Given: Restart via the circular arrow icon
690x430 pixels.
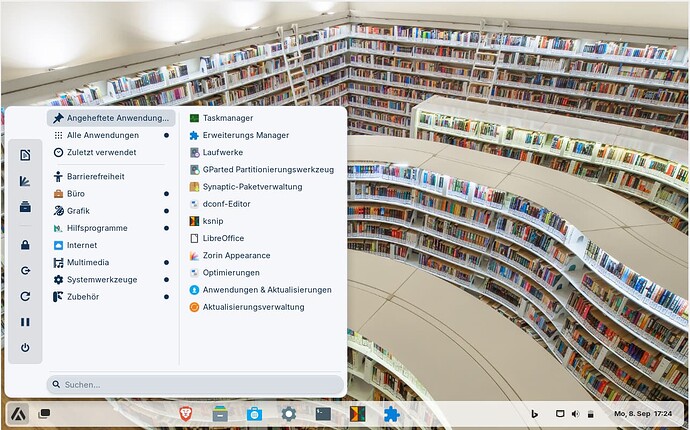Looking at the screenshot, I should click(x=25, y=296).
